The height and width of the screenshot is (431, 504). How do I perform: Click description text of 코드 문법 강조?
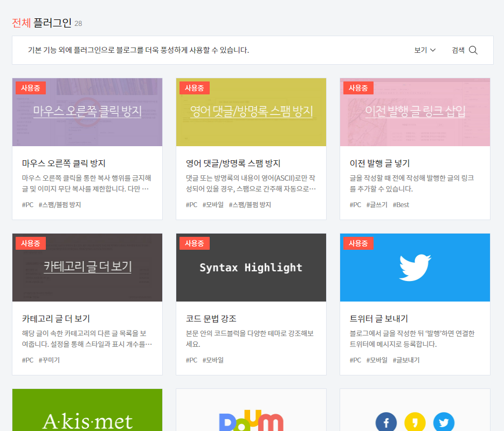tap(250, 339)
